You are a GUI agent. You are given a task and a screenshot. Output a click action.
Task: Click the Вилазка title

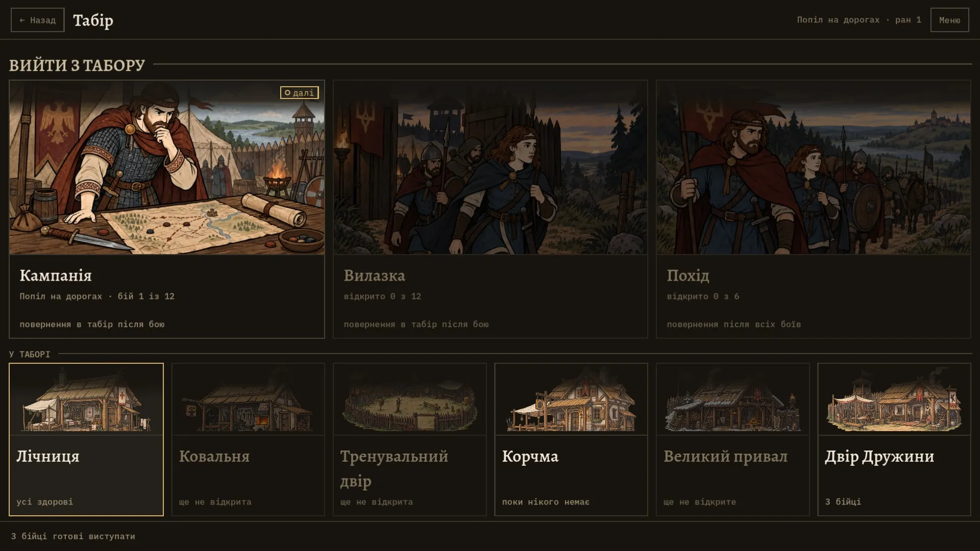click(x=374, y=275)
